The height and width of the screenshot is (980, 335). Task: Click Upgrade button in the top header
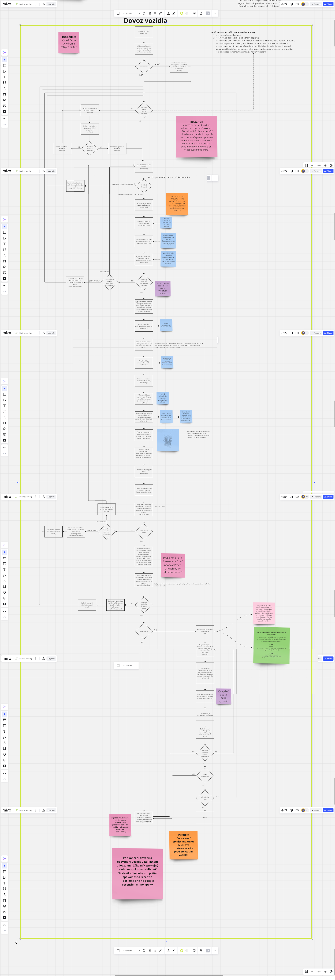coord(51,4)
